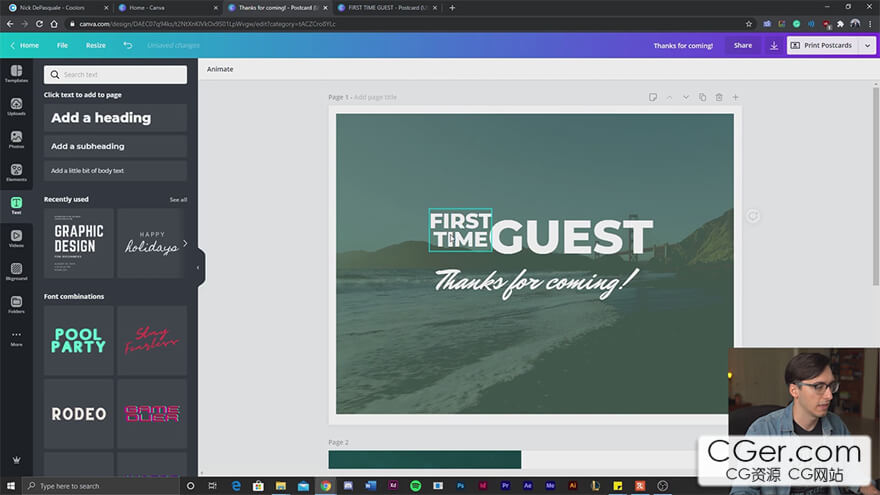Duplicate page 1 with copy icon

point(702,97)
